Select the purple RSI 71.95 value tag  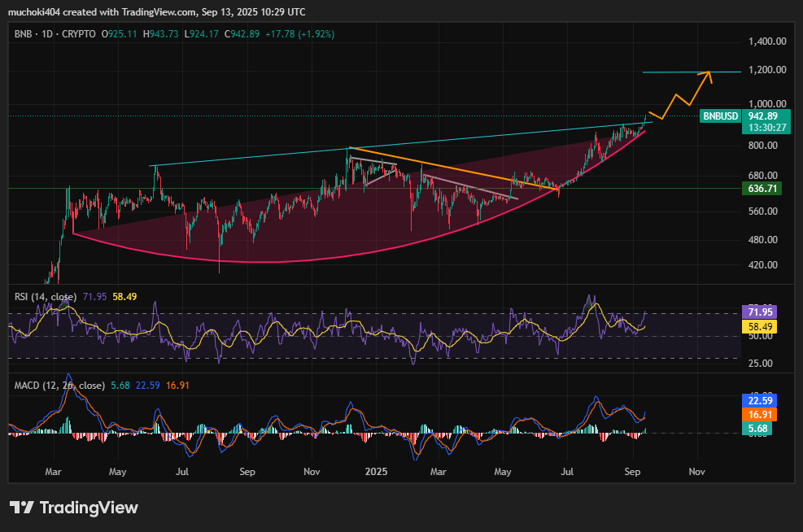click(x=763, y=312)
